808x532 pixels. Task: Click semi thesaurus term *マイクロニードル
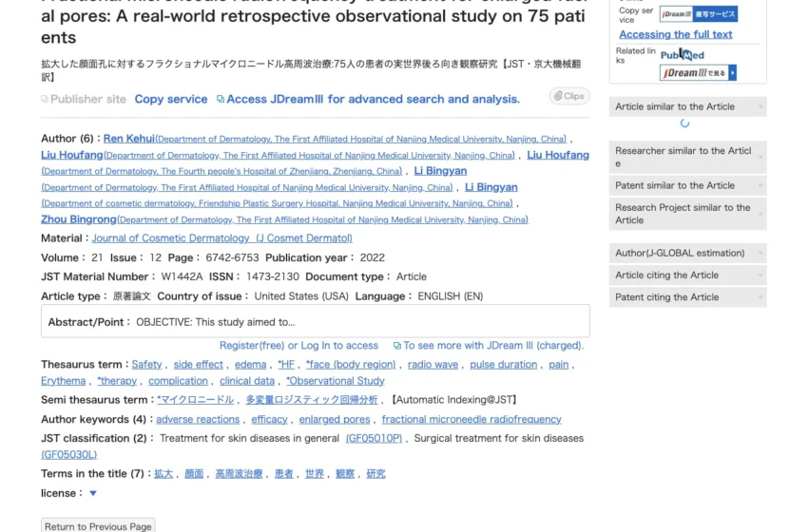pos(195,400)
